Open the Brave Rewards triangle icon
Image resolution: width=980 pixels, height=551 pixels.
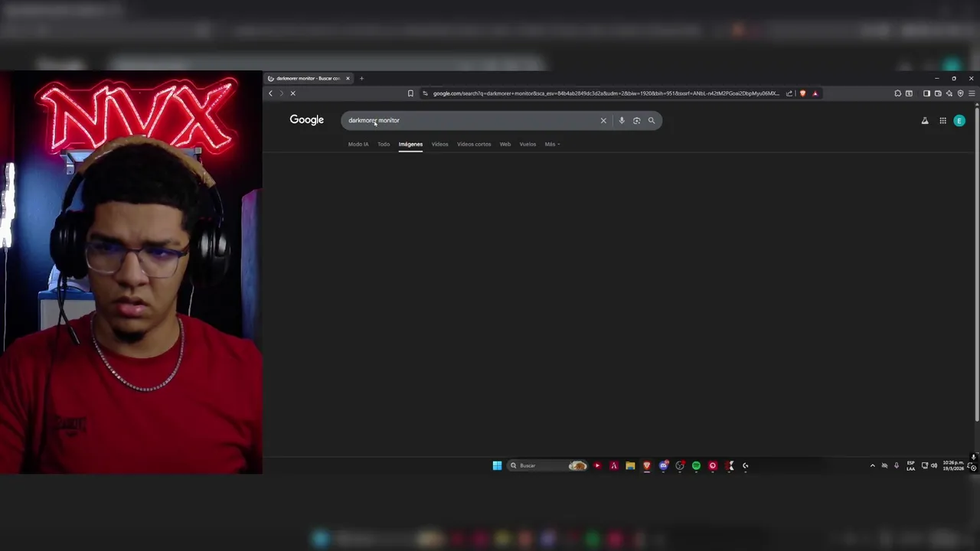[815, 93]
